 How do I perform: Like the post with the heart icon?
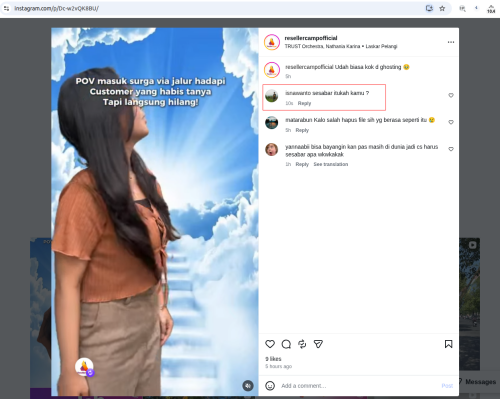(x=270, y=344)
